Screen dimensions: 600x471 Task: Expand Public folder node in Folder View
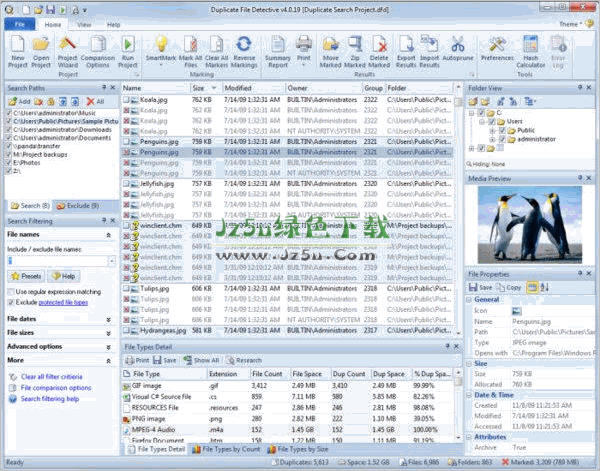492,130
